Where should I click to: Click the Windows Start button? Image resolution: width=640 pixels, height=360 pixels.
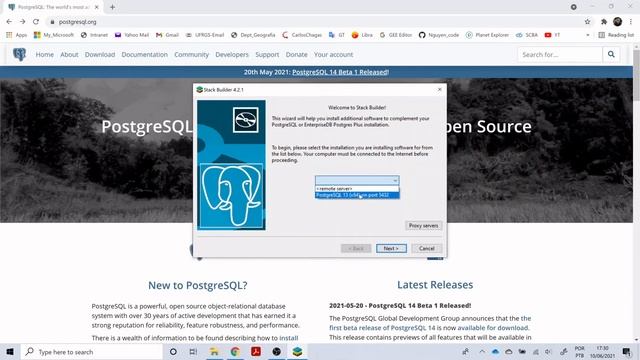pyautogui.click(x=10, y=352)
